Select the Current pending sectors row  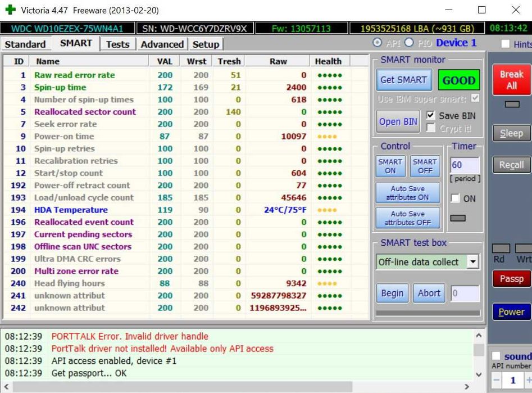click(186, 234)
